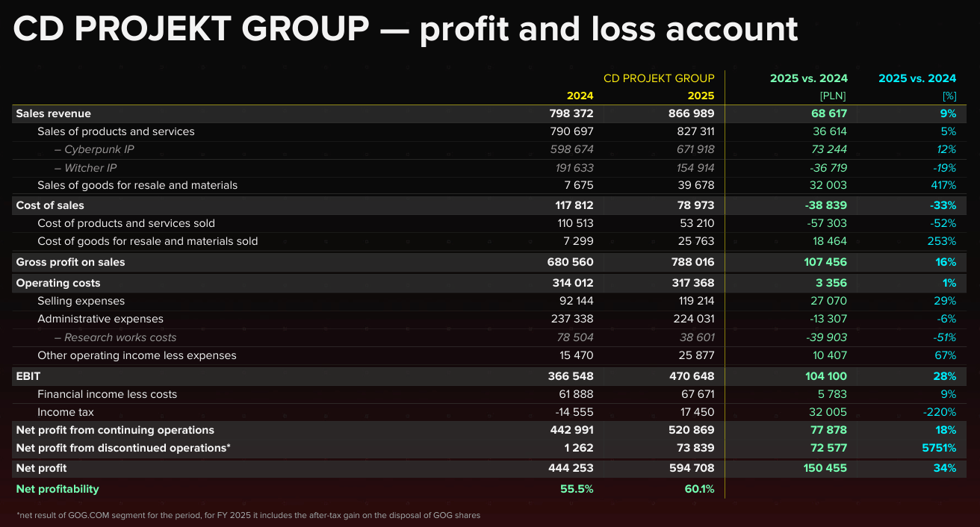Click the "Gross profit on sales" label
Screen dimensions: 980x527
(x=70, y=262)
